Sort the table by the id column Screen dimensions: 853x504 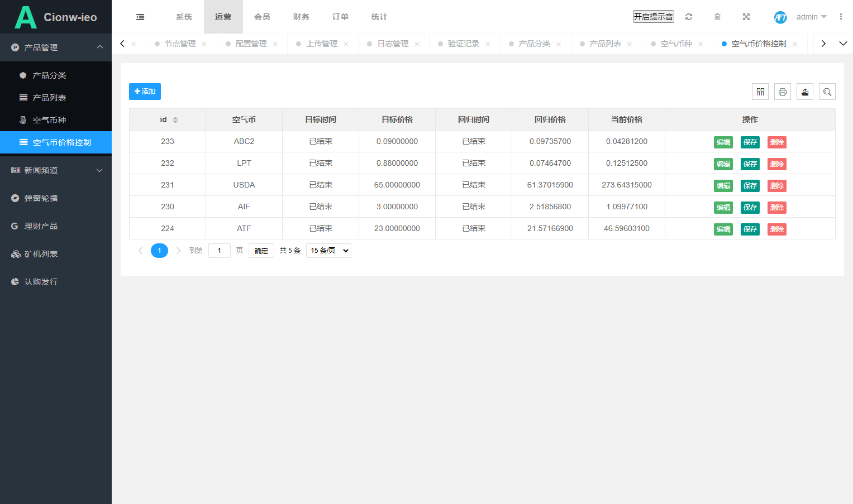pyautogui.click(x=175, y=119)
